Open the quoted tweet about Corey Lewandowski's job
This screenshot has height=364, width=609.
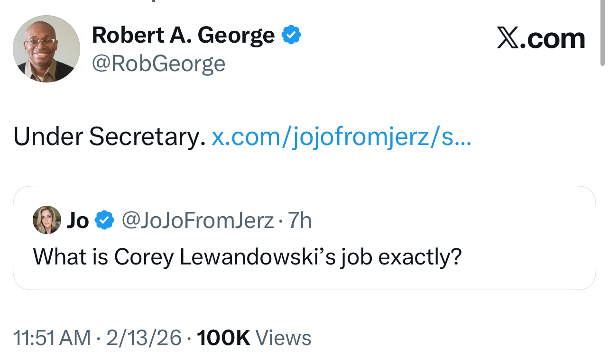[247, 257]
